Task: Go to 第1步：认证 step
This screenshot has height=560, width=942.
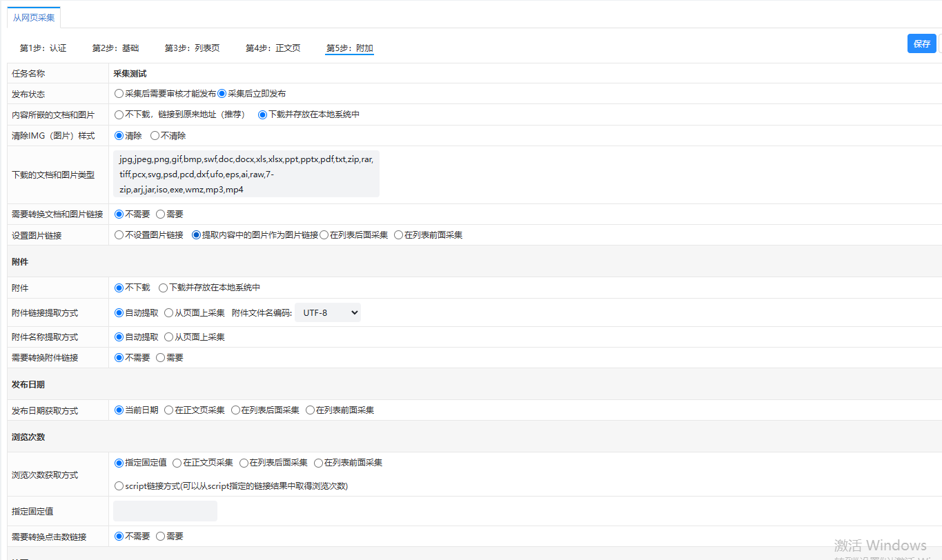Action: click(43, 48)
